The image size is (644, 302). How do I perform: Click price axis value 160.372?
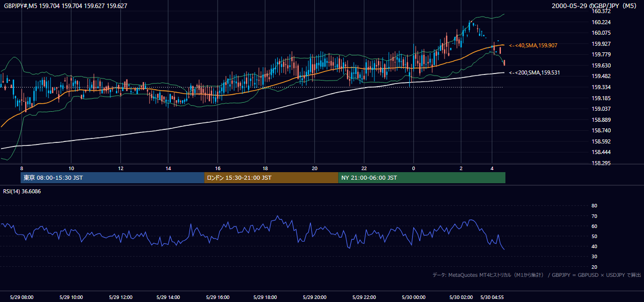click(x=602, y=11)
